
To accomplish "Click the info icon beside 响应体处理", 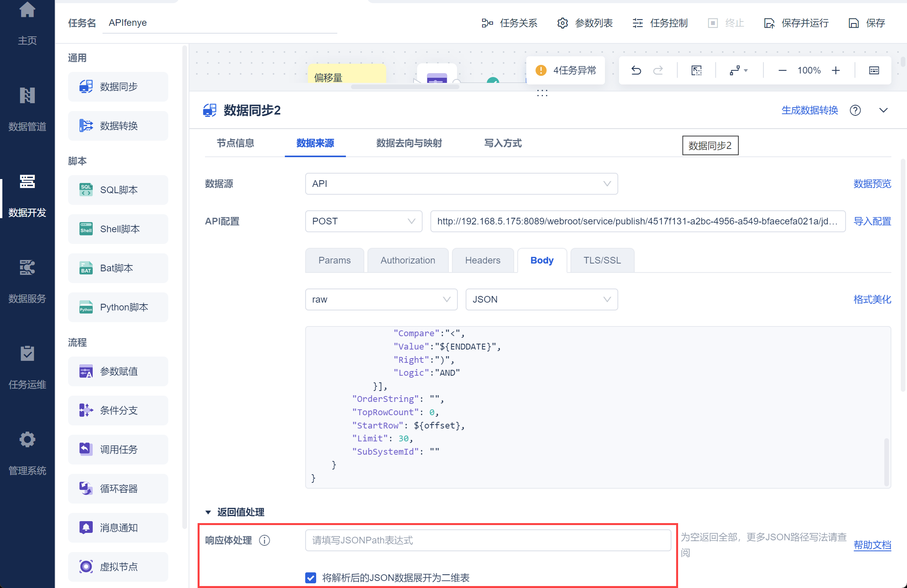I will [x=265, y=540].
